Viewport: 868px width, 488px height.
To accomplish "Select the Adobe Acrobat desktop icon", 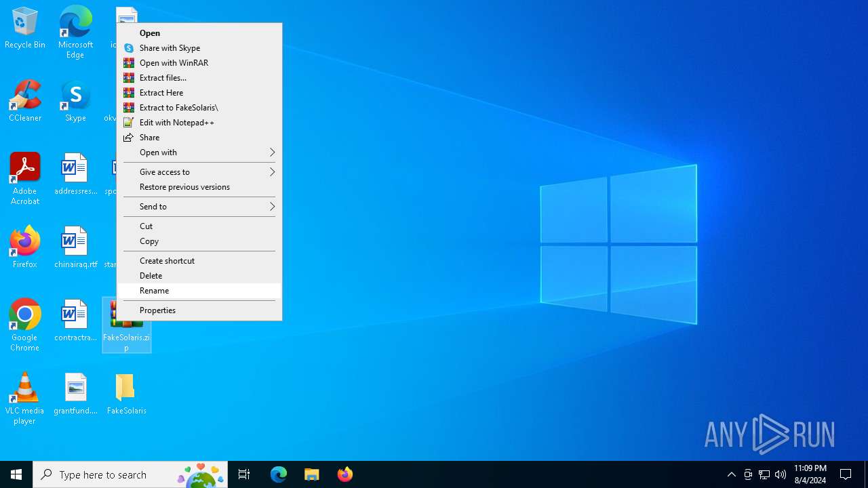I will [x=25, y=179].
